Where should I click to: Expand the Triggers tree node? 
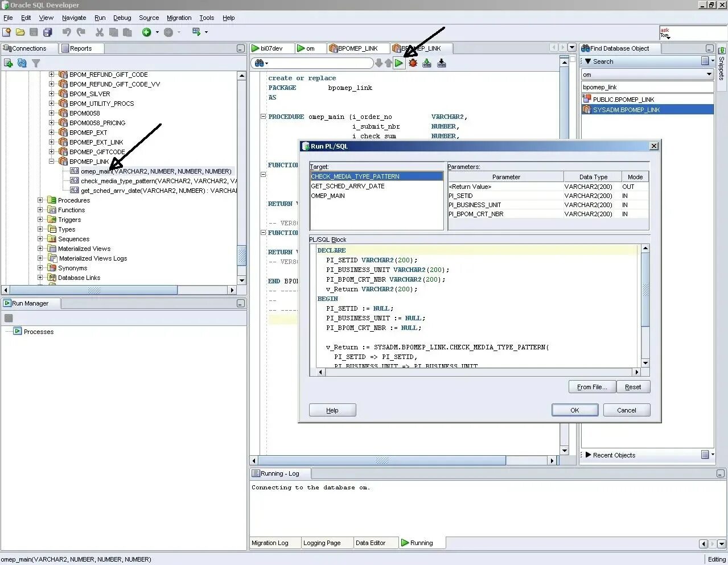[x=40, y=219]
